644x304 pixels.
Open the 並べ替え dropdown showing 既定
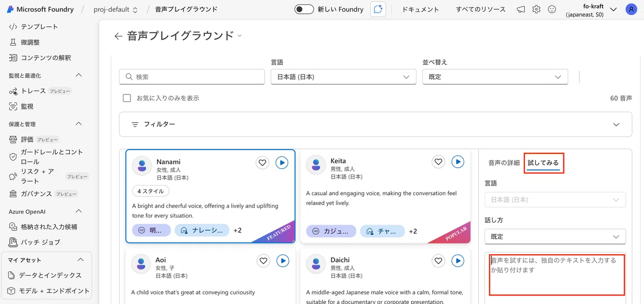(x=495, y=77)
